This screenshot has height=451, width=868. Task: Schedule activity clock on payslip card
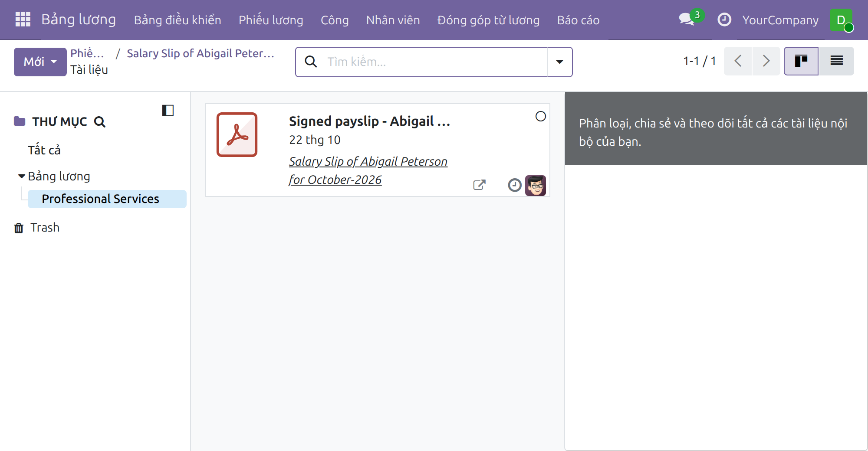514,185
